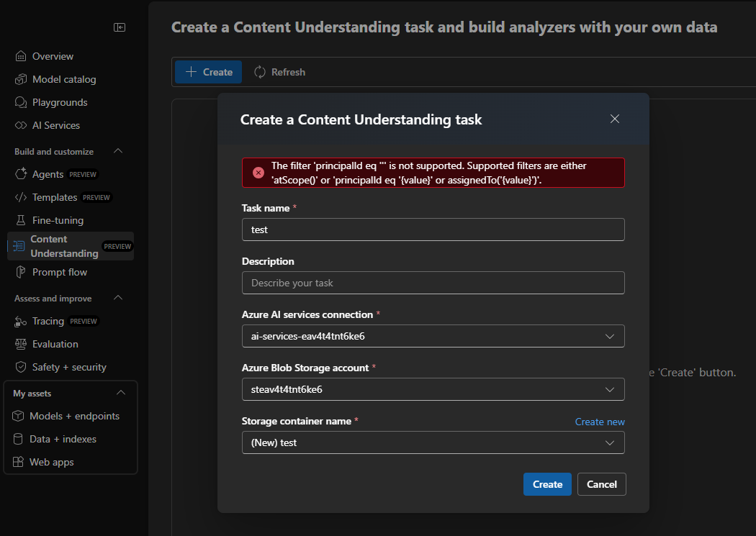Open the Azure Blob Storage account dropdown
The width and height of the screenshot is (756, 536).
(x=433, y=389)
